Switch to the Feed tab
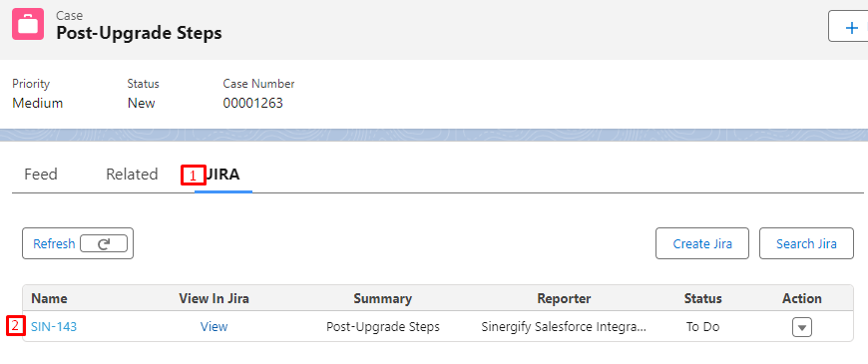This screenshot has height=364, width=868. coord(41,175)
